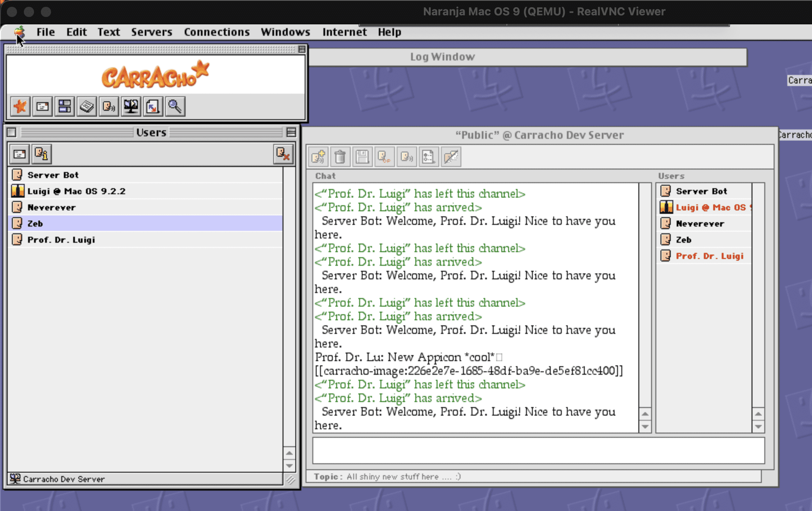The height and width of the screenshot is (511, 812).
Task: Click the trash icon in Public chat toolbar
Action: click(x=340, y=157)
